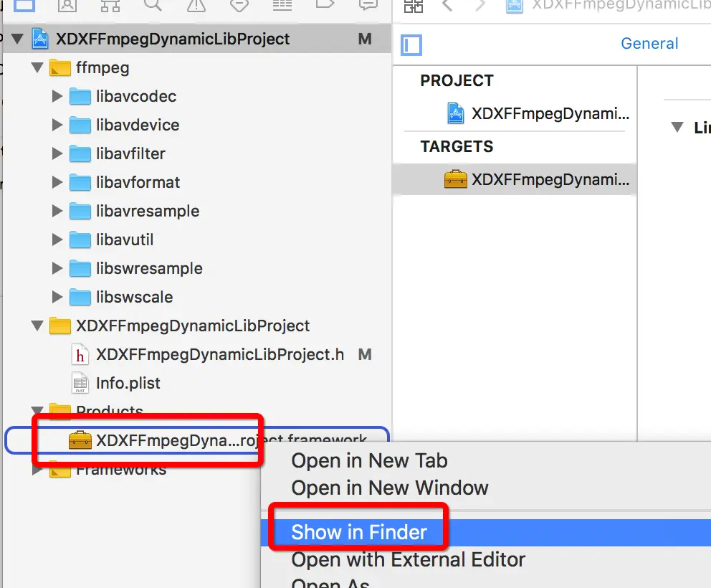The height and width of the screenshot is (588, 711).
Task: Select the libavutil folder row
Action: 197,240
